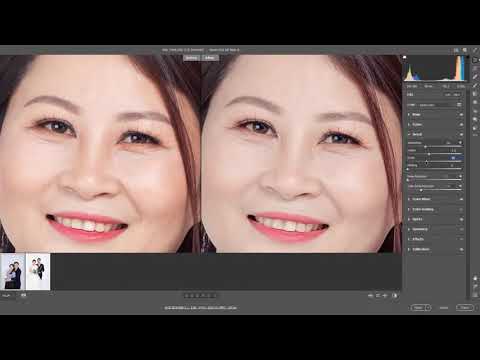
Task: Toggle visibility eye of Optics panel
Action: point(461,219)
